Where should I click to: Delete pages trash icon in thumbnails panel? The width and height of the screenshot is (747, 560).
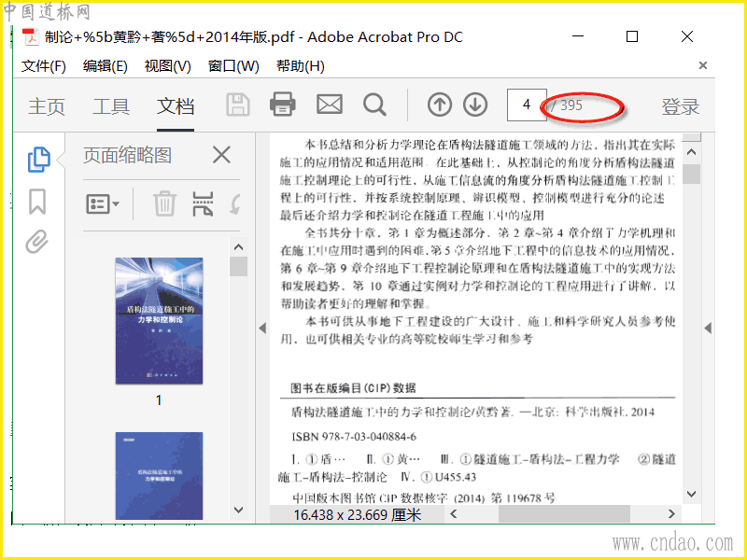click(165, 203)
